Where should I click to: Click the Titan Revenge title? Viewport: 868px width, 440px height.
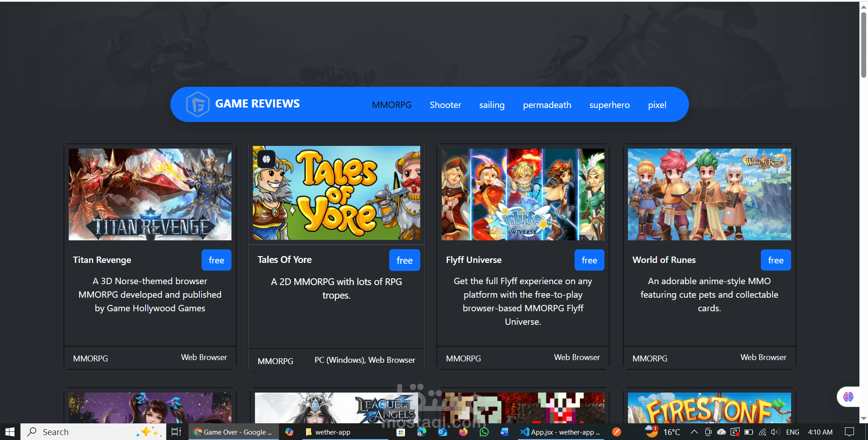(x=102, y=260)
